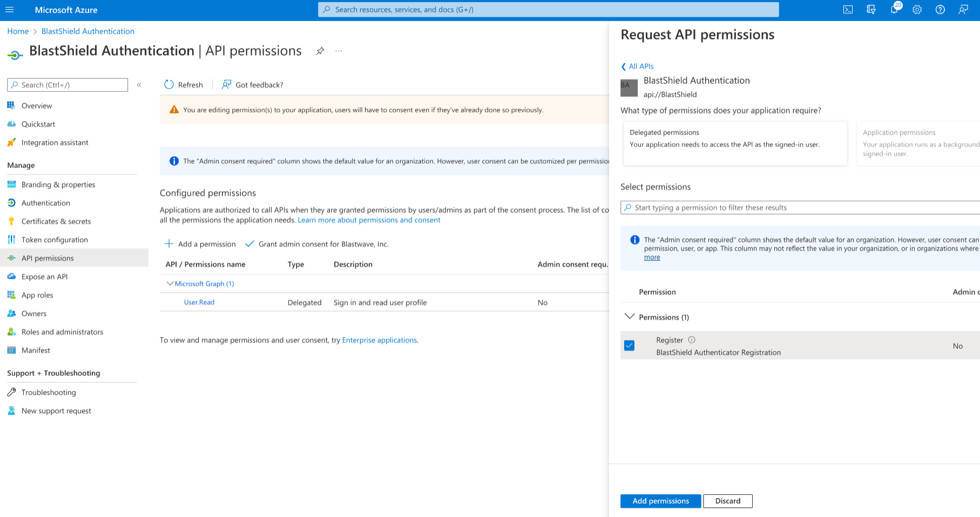Viewport: 980px width, 517px height.
Task: Collapse the Microsoft Graph permissions group
Action: 170,283
